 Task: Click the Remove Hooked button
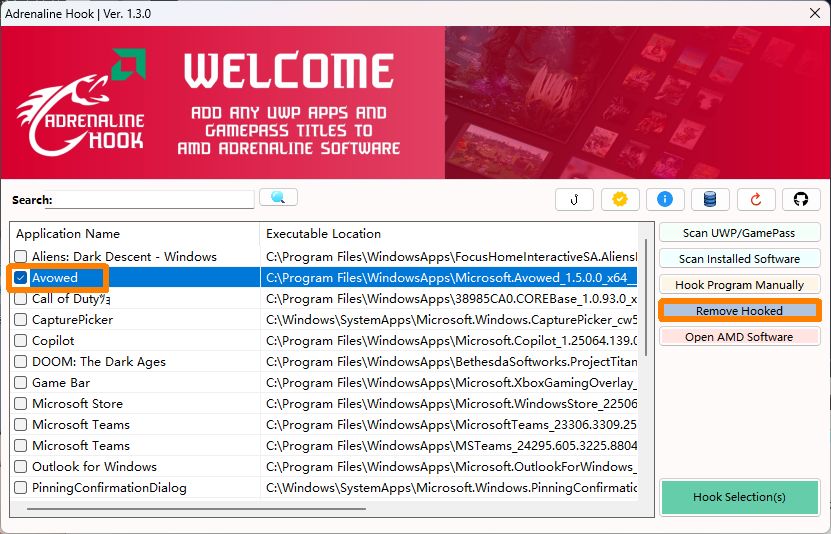click(x=739, y=311)
